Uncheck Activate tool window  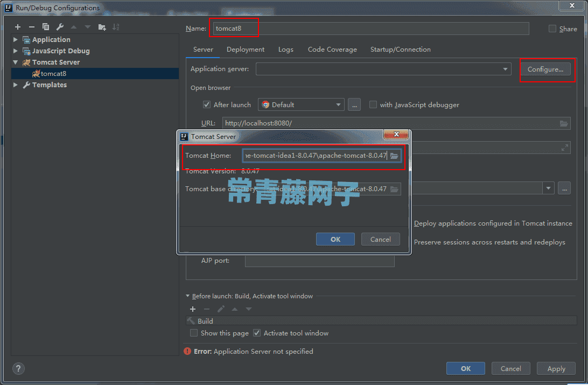257,333
